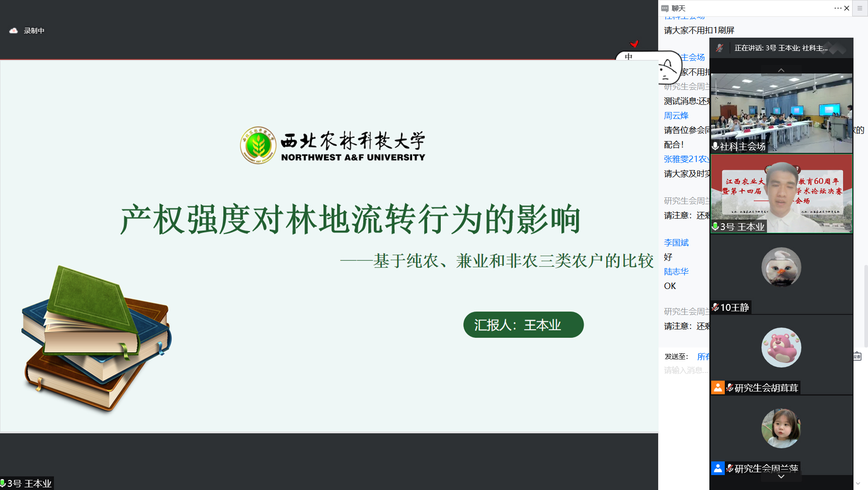
Task: Click the muted mic badge beside 研究生会周兰萍
Action: click(x=730, y=468)
